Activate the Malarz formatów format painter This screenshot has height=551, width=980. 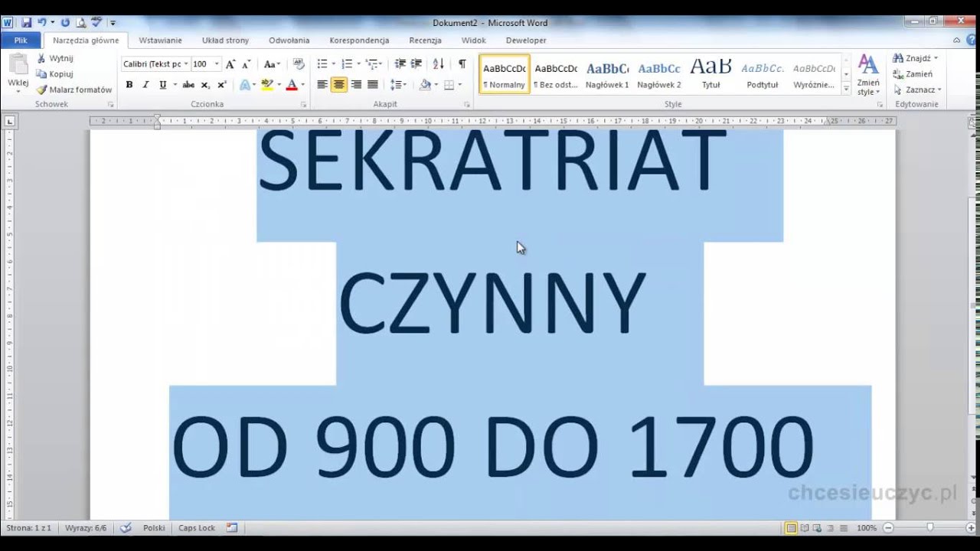pos(74,90)
